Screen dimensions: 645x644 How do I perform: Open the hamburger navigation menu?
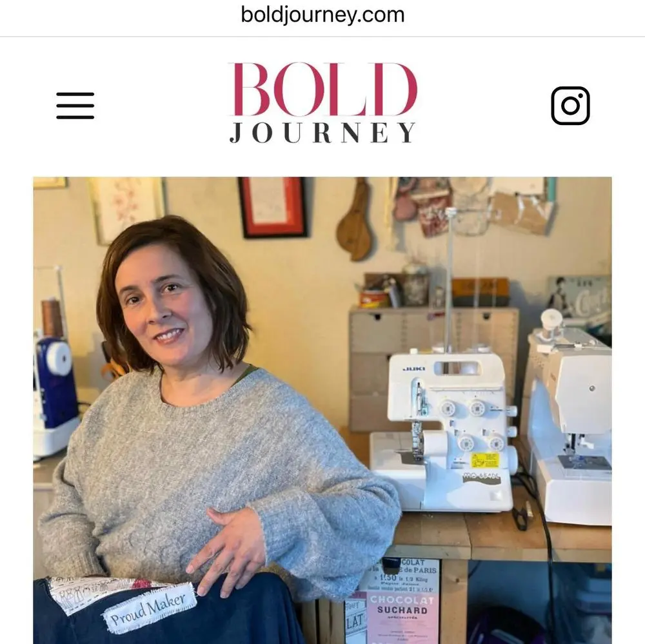[x=75, y=106]
